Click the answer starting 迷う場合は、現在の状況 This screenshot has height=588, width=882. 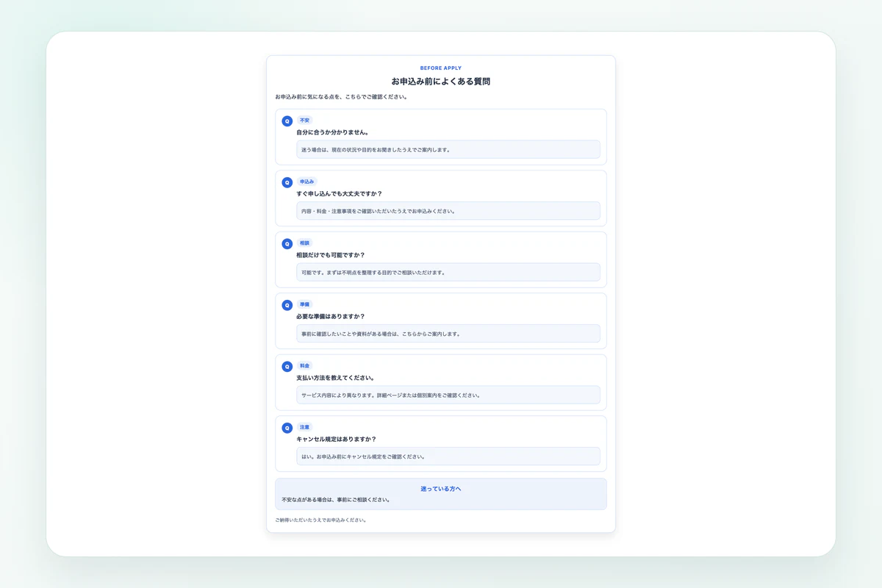[x=448, y=149]
